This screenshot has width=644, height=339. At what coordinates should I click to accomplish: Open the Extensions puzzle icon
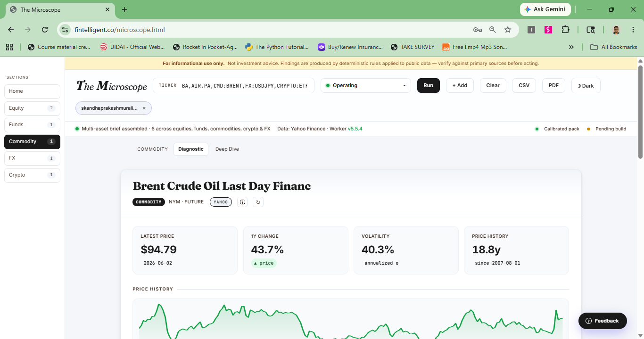[565, 30]
